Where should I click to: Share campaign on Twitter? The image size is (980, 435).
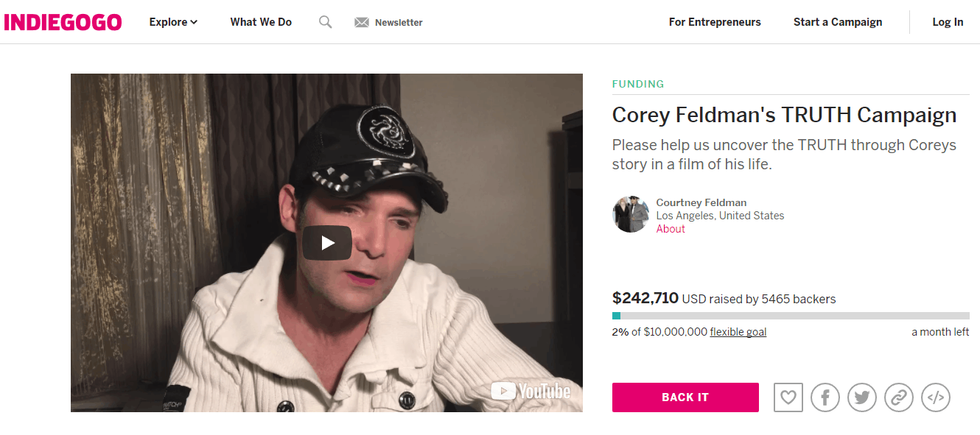pyautogui.click(x=862, y=397)
